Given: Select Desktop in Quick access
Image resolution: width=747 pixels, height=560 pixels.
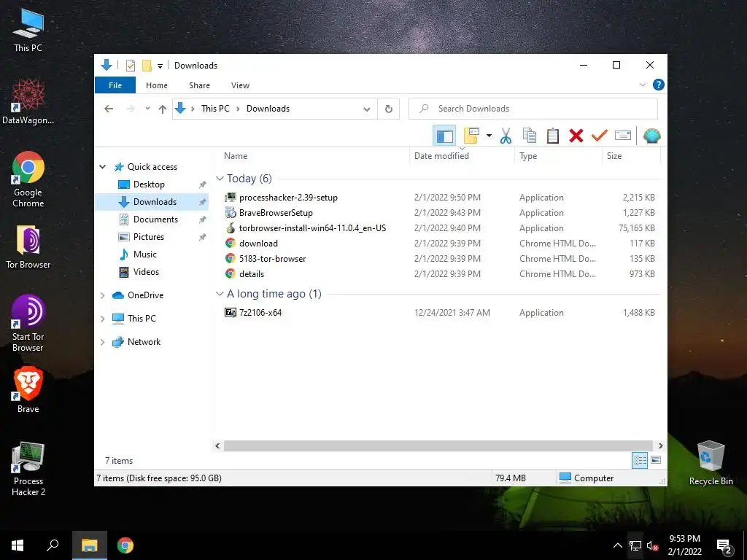Looking at the screenshot, I should (149, 184).
